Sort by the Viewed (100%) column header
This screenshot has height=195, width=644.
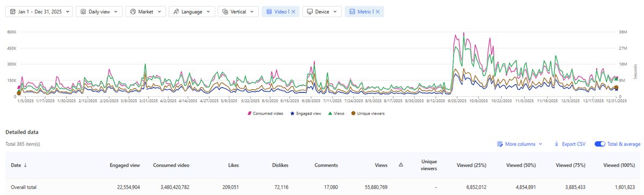click(x=620, y=165)
